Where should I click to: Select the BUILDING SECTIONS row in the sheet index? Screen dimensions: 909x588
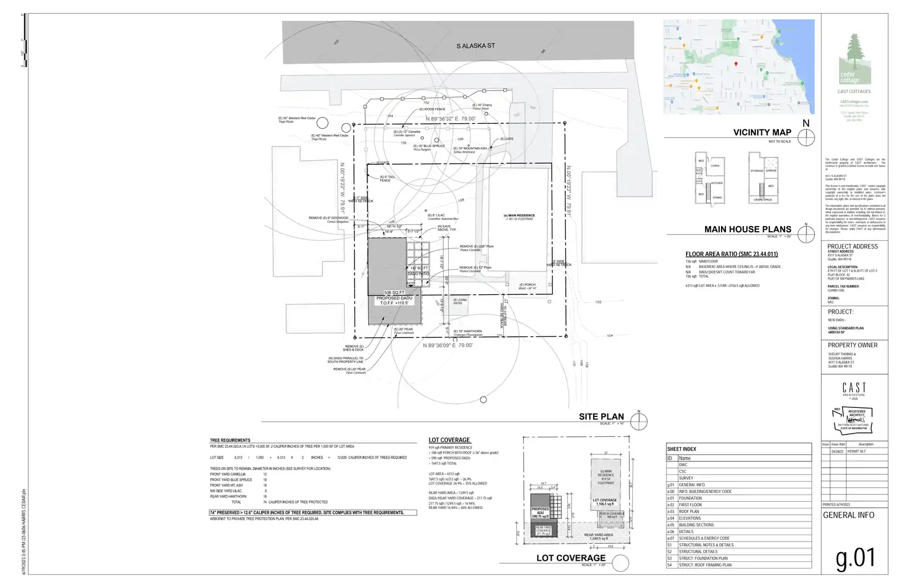tap(739, 525)
